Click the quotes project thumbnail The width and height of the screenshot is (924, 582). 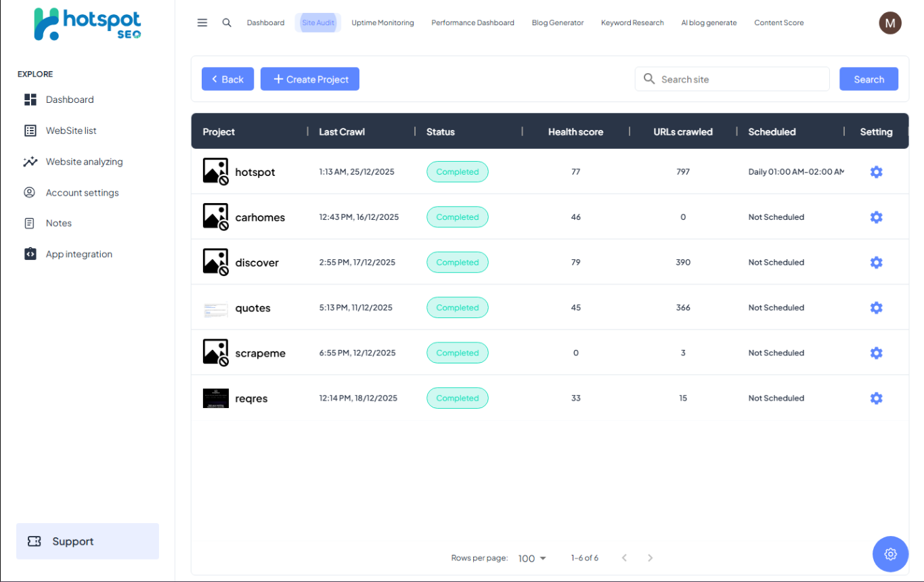coord(215,309)
